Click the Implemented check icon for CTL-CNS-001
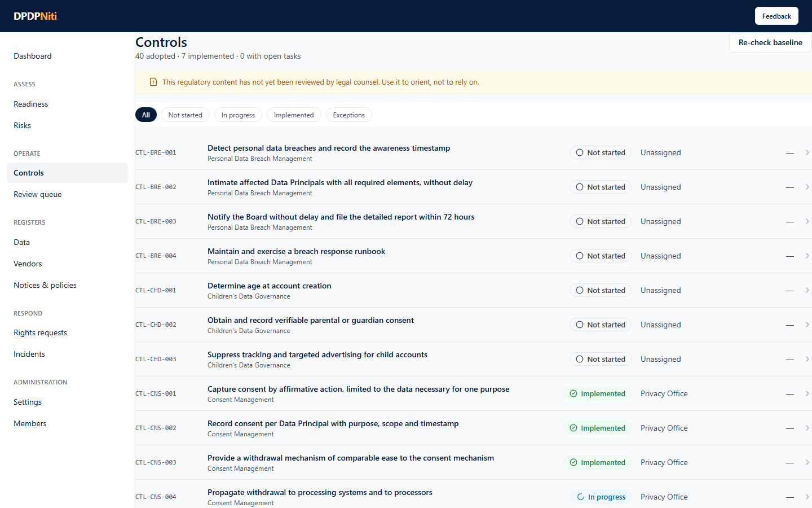 click(x=573, y=393)
